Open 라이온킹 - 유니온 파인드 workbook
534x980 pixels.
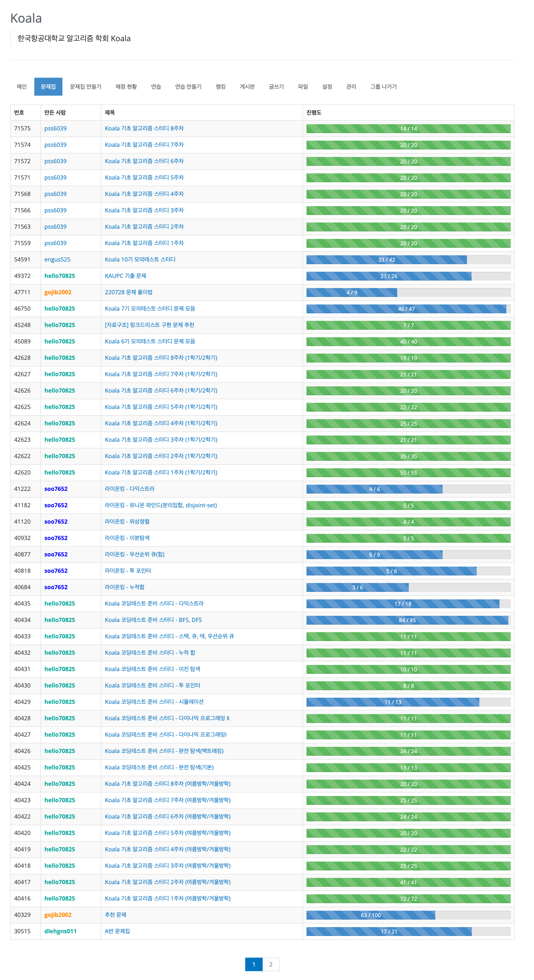coord(161,505)
